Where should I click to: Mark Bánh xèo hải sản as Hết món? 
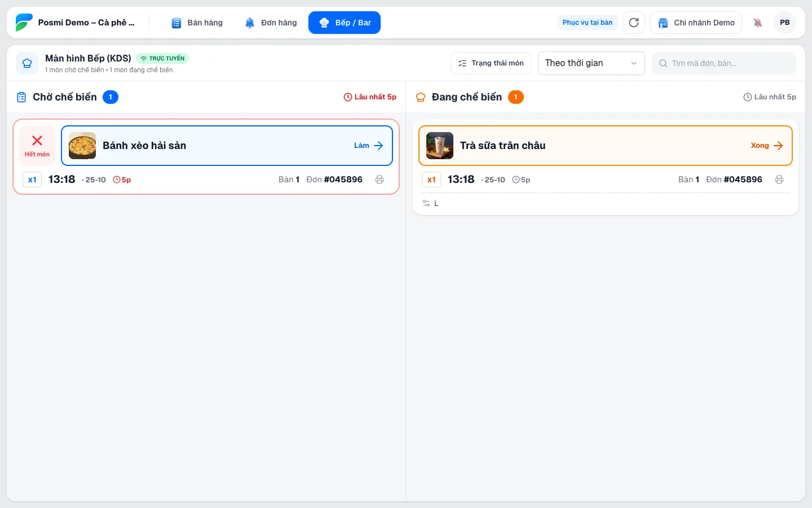pos(37,146)
